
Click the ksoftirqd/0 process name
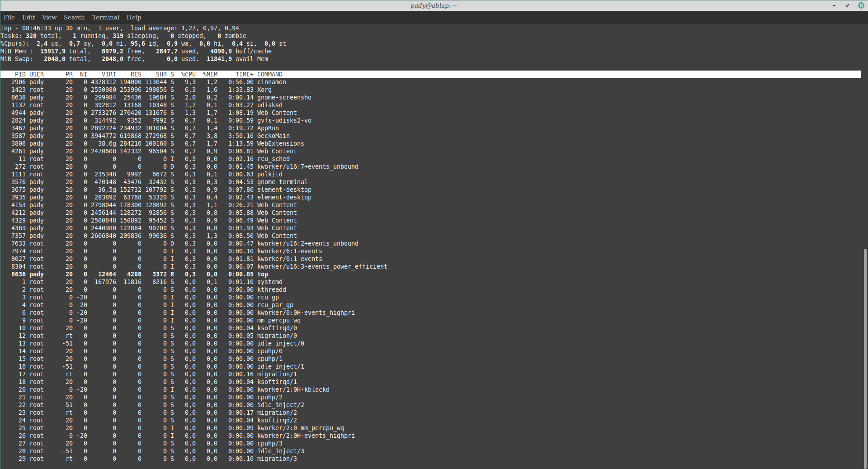277,328
